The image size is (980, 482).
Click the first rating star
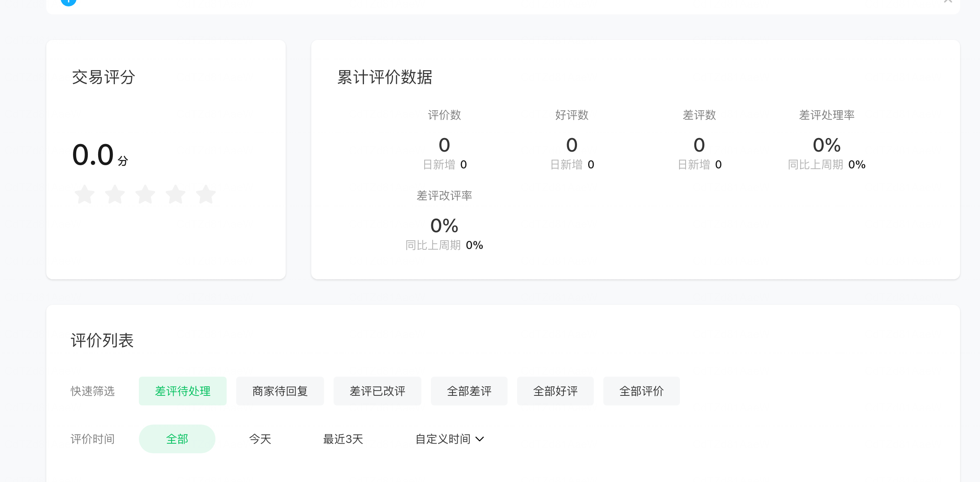85,194
